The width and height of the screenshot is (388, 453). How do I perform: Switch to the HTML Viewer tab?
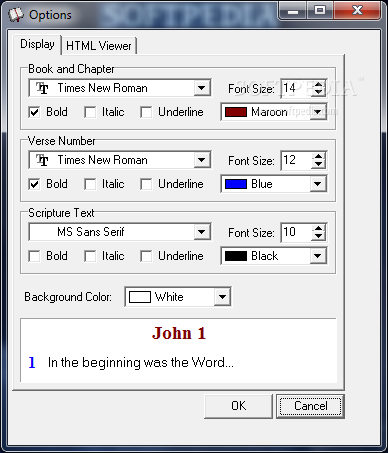click(x=99, y=46)
